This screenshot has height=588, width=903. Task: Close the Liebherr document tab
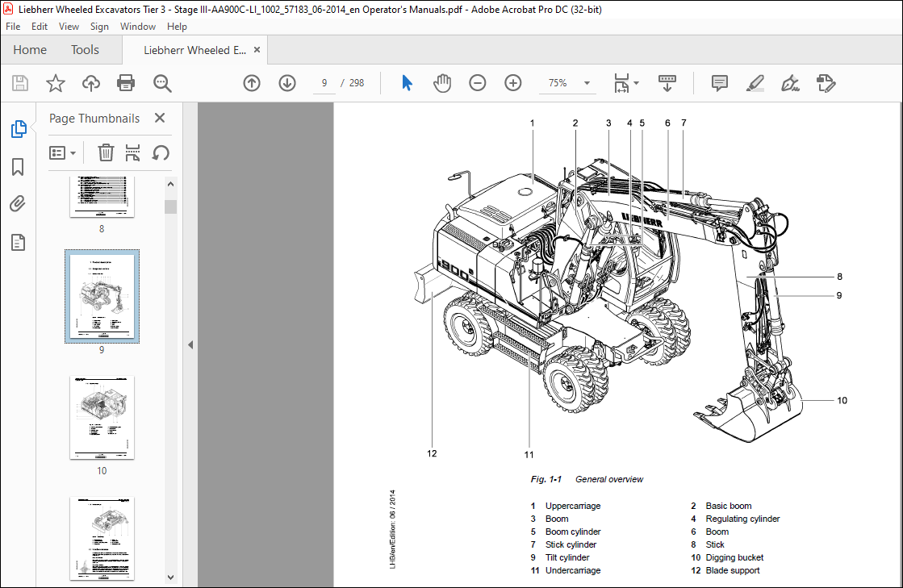[x=257, y=50]
